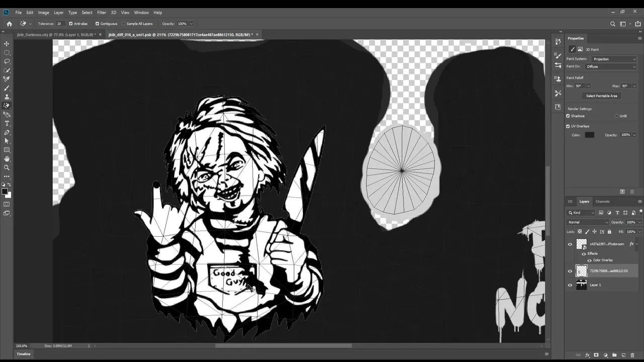Select the Hand tool
The width and height of the screenshot is (644, 362).
click(x=7, y=159)
